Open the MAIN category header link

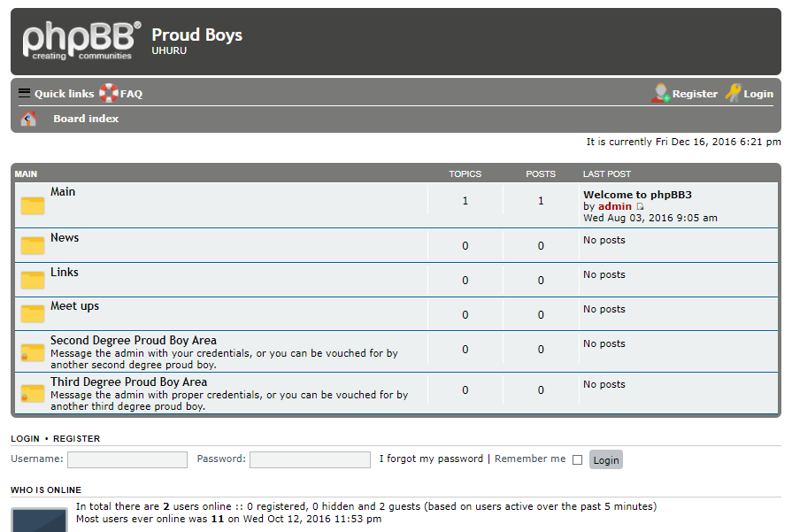26,173
